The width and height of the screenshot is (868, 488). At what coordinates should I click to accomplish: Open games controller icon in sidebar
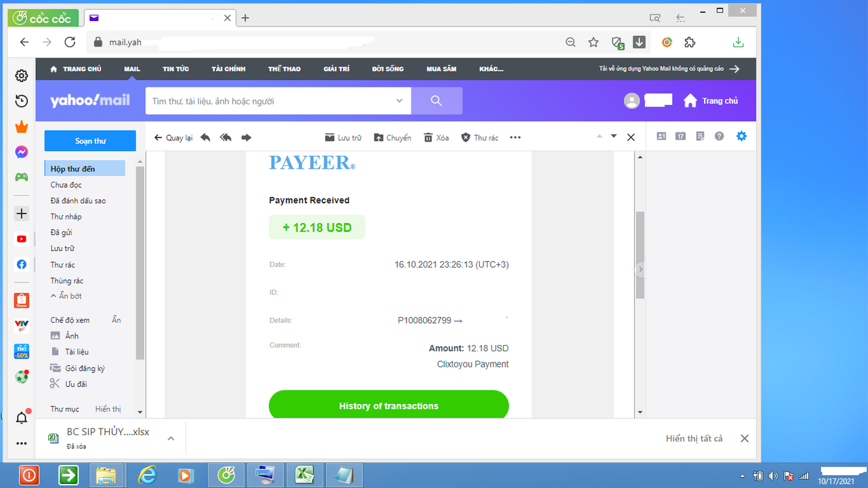point(22,177)
